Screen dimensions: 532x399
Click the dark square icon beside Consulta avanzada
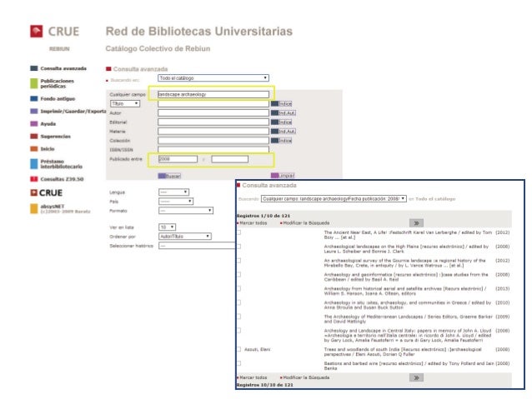(33, 68)
